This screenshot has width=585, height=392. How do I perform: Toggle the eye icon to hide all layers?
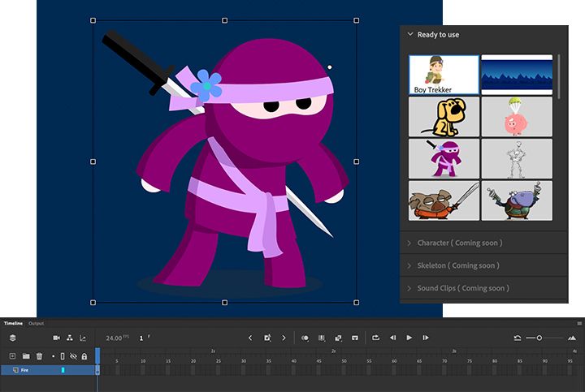[73, 356]
